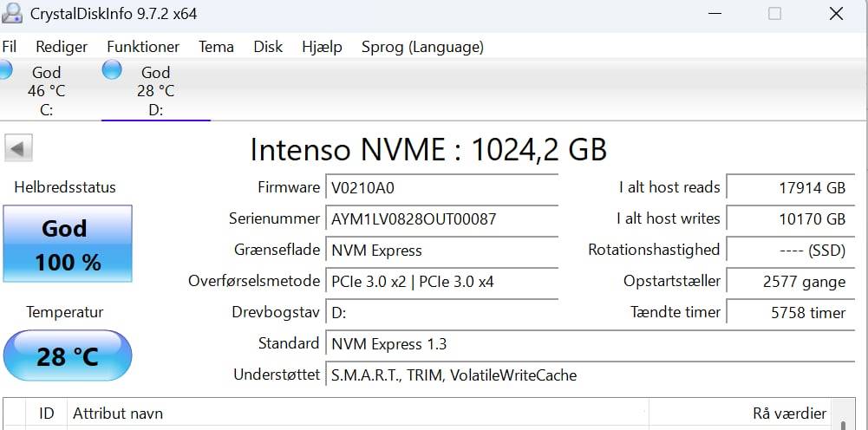The image size is (868, 430).
Task: Click the Firmware field V0210A0
Action: [x=441, y=188]
